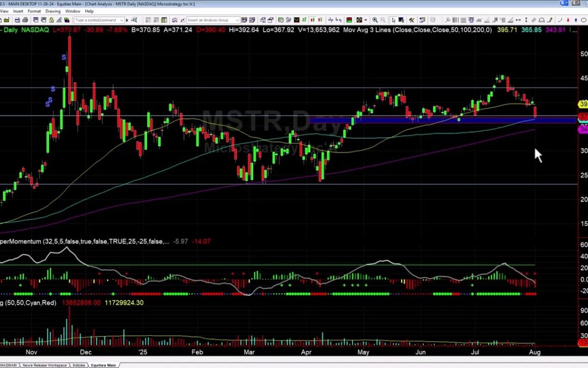Click the zoom in magnifier icon
588x368 pixels.
click(375, 20)
